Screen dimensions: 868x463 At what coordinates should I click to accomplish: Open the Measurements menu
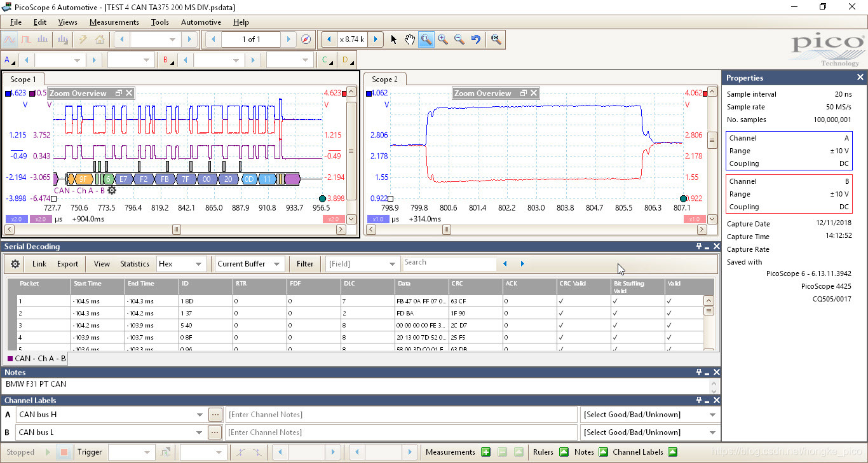(114, 22)
